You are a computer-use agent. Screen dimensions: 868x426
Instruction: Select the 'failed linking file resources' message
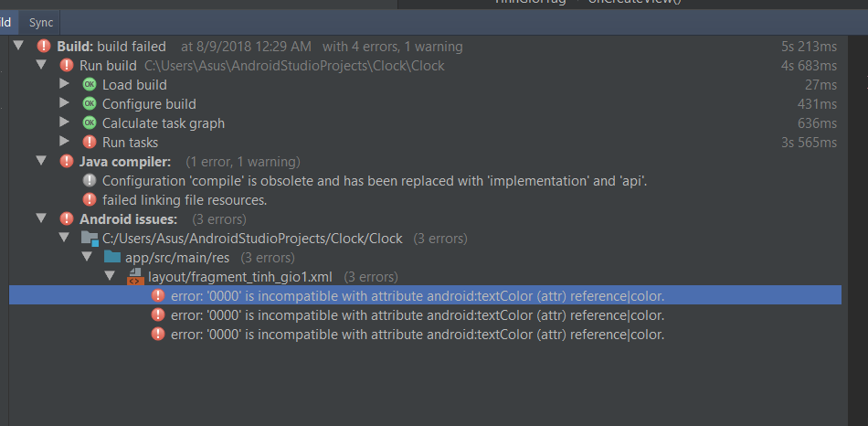[184, 199]
